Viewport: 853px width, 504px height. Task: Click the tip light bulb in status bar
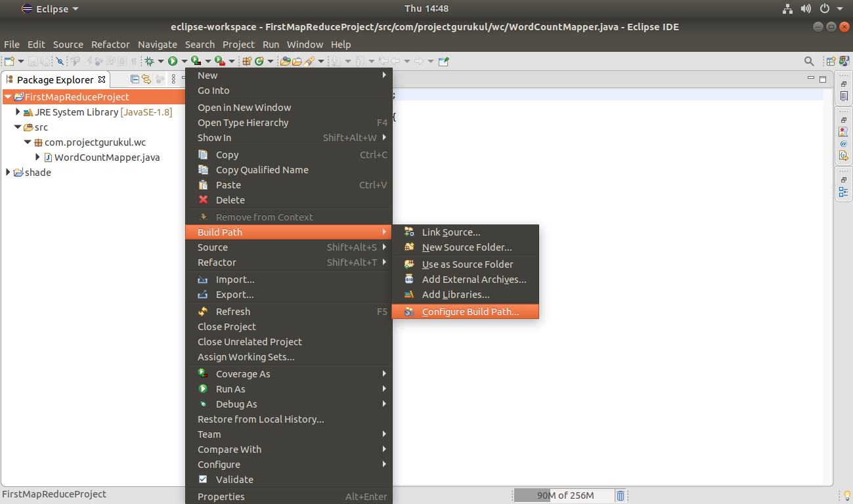[x=847, y=495]
